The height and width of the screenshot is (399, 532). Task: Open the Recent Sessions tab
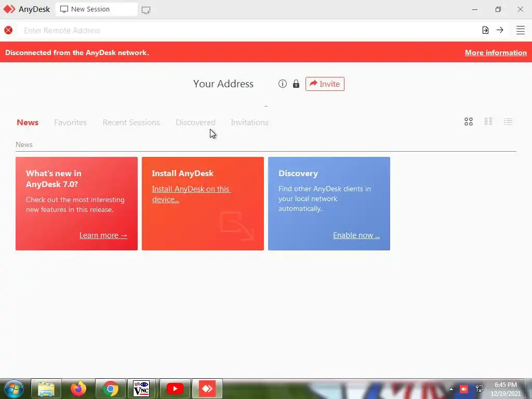point(131,123)
